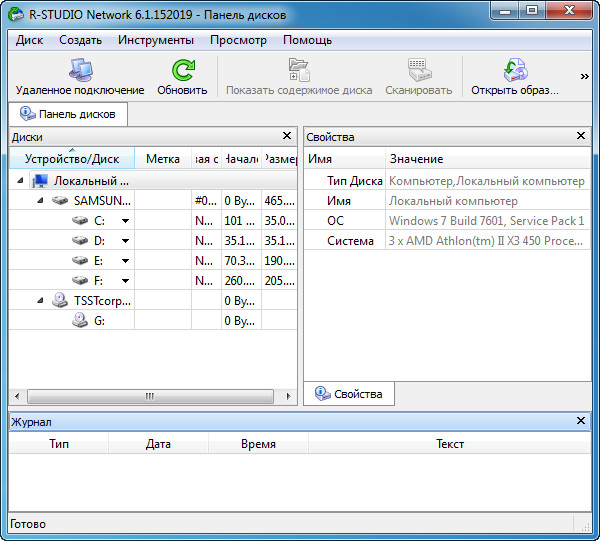Open dropdown arrow next to F: partition
Image resolution: width=600 pixels, height=541 pixels.
click(x=126, y=281)
